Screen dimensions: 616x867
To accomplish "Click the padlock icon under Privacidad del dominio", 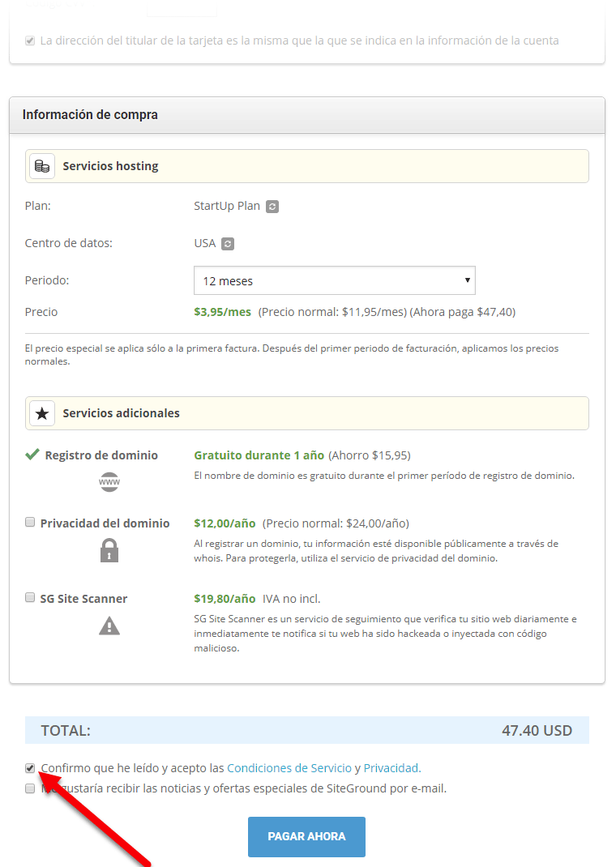I will (x=109, y=550).
